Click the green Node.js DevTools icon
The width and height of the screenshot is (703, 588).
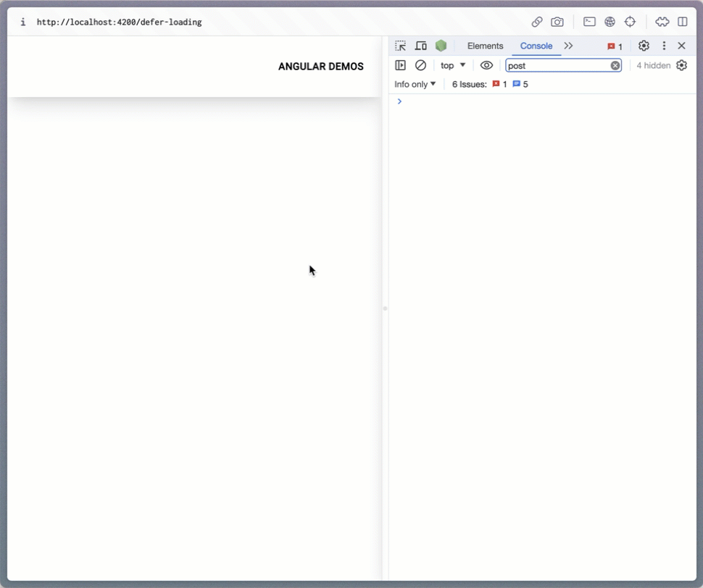click(x=441, y=46)
